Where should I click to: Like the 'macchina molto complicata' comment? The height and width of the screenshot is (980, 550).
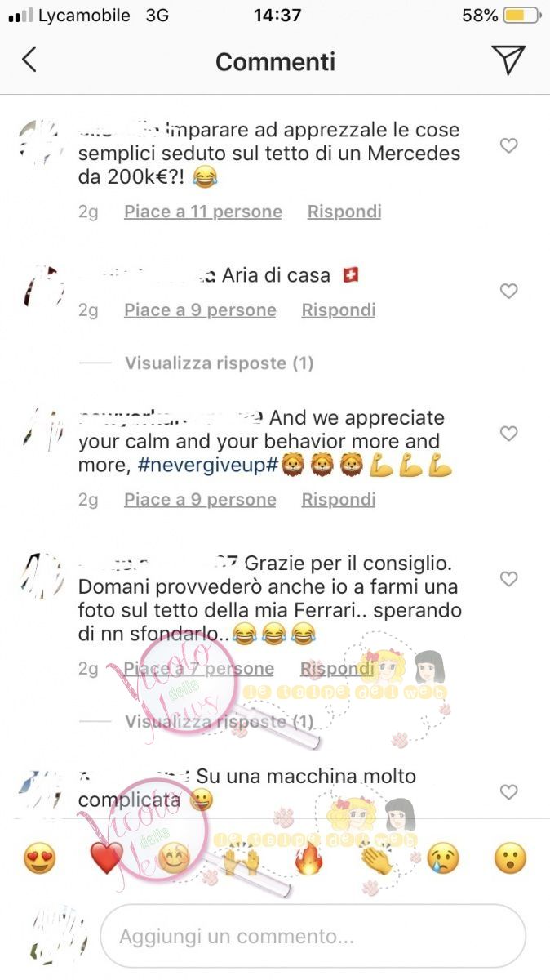click(508, 792)
